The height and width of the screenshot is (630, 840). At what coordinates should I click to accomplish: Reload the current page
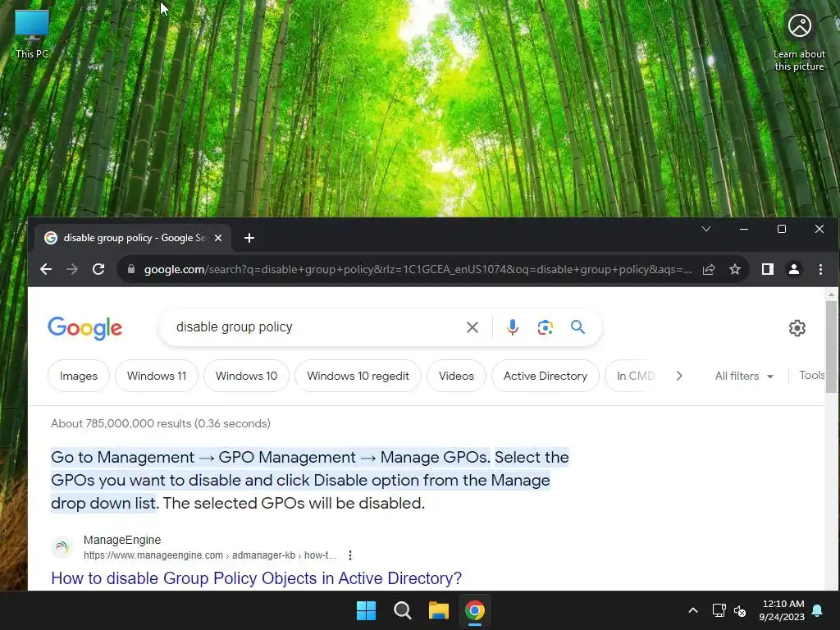pos(98,269)
